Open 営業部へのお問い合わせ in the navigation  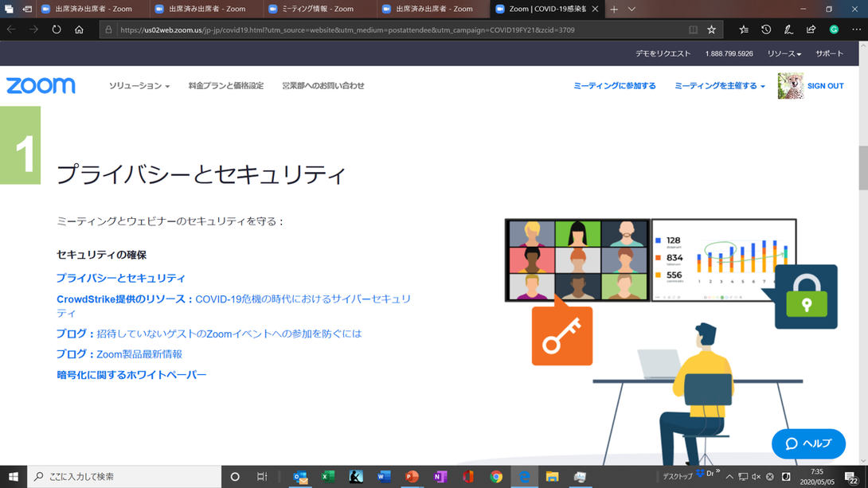tap(323, 86)
